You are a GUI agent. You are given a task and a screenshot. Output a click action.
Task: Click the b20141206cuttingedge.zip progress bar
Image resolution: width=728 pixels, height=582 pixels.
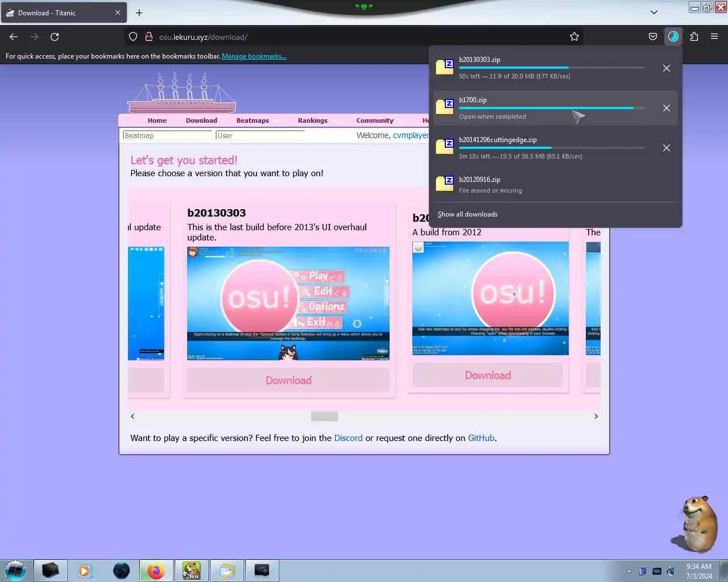click(x=552, y=148)
